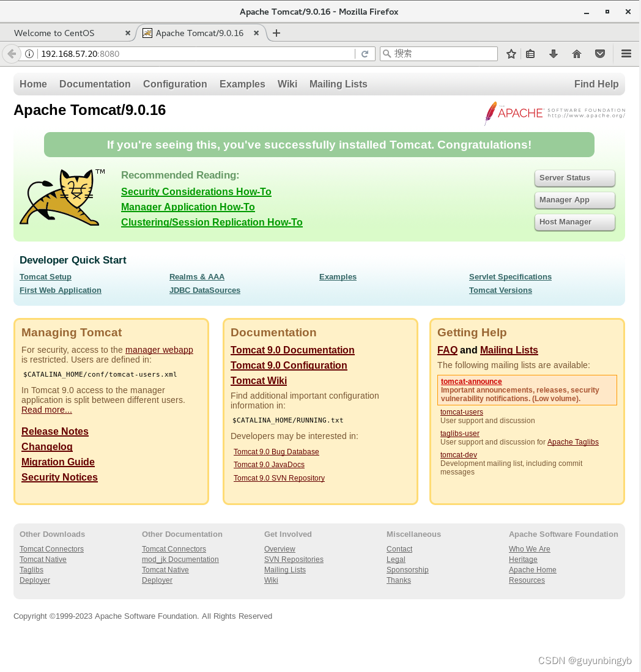The image size is (641, 672).
Task: Open Tomcat 9.0 Bug Database link
Action: tap(276, 452)
